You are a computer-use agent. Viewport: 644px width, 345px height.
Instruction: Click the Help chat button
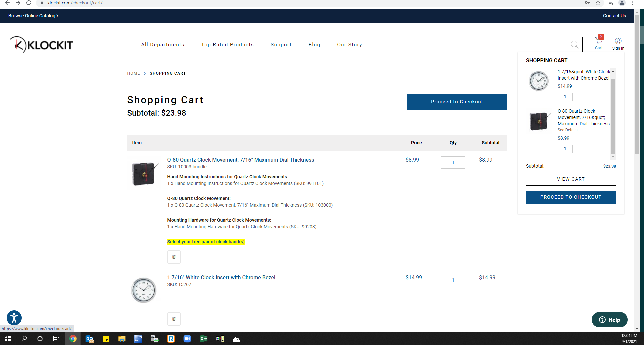609,320
